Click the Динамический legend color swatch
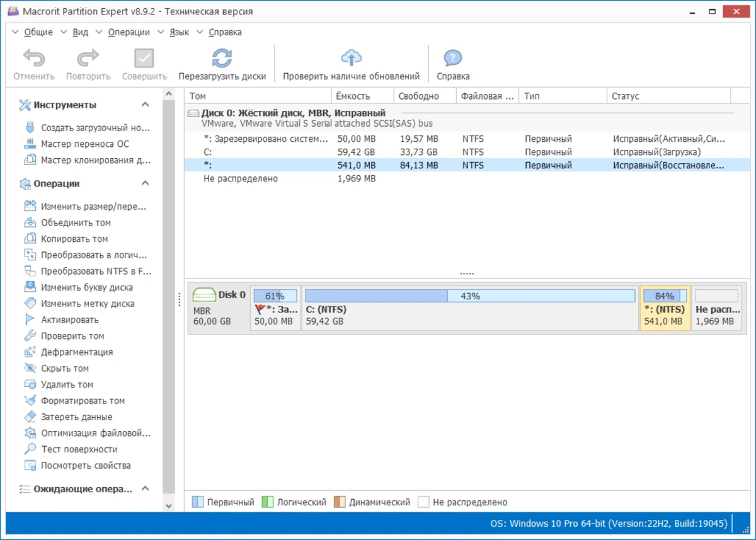This screenshot has height=540, width=756. click(x=340, y=502)
